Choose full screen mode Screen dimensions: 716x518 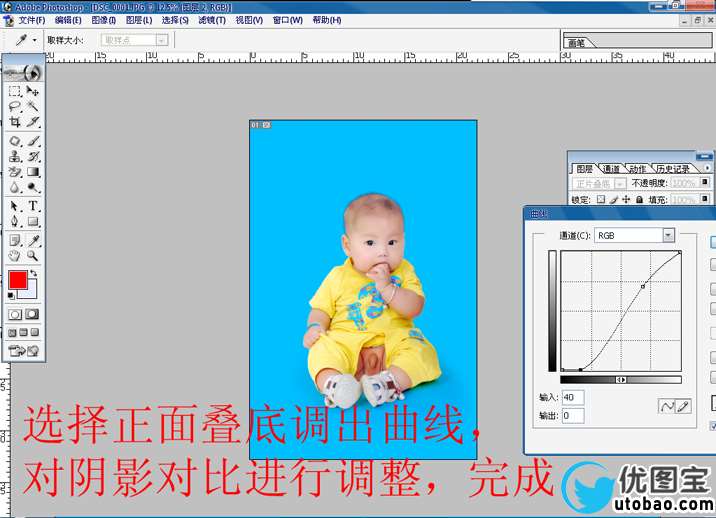(34, 333)
